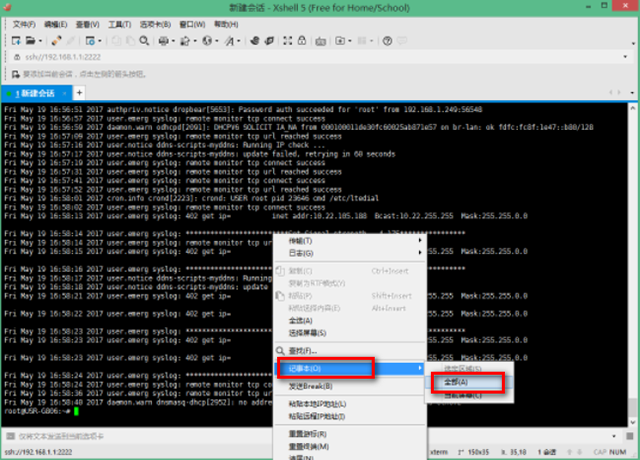Open the 工具(T) menu
640x460 pixels.
(121, 24)
